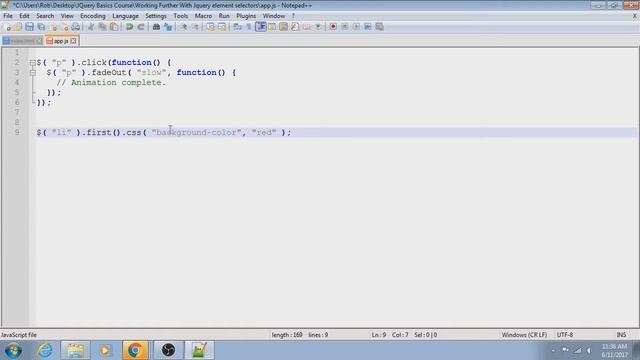
Task: Toggle the highlighted Indent guide icon
Action: [260, 27]
